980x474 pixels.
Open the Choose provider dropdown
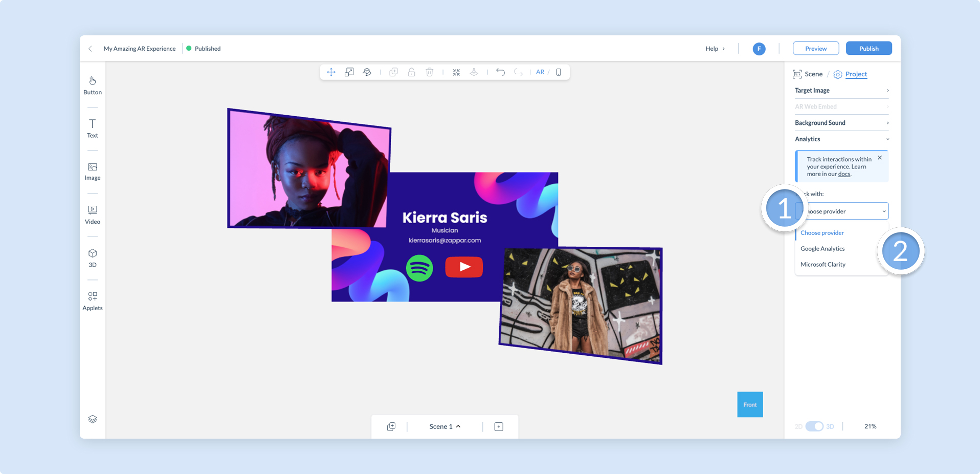[842, 211]
